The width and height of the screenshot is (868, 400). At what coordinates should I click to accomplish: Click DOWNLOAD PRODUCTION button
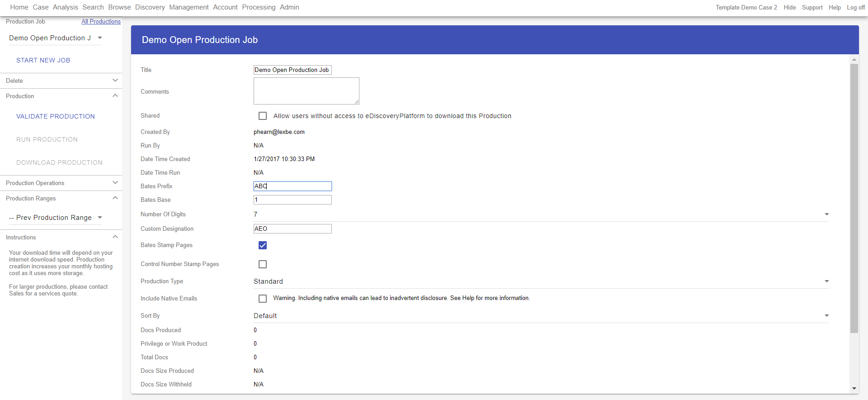[x=59, y=162]
